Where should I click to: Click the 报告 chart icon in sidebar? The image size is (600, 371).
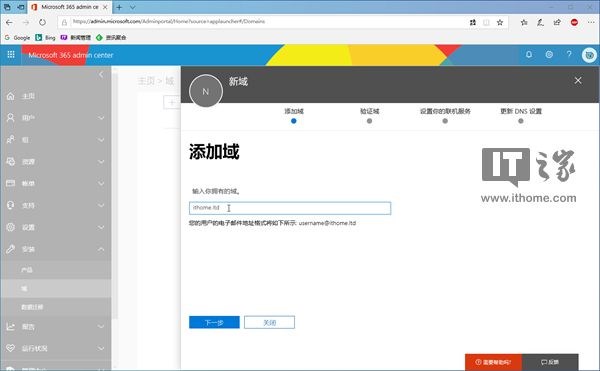tap(10, 327)
